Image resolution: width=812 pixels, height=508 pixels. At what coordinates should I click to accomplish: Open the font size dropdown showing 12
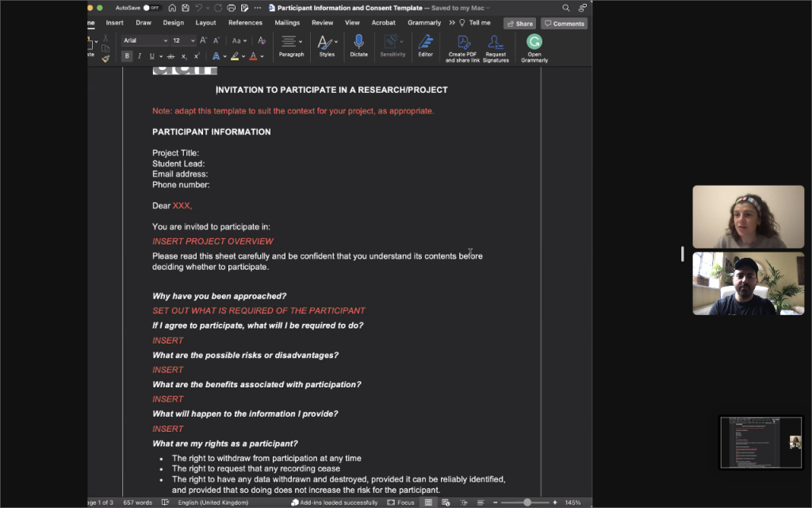tap(184, 40)
